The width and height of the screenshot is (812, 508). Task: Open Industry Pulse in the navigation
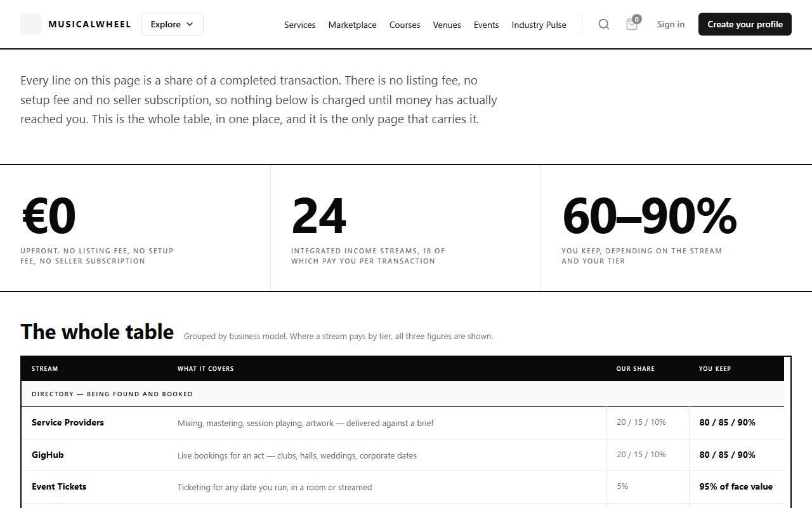[x=539, y=25]
